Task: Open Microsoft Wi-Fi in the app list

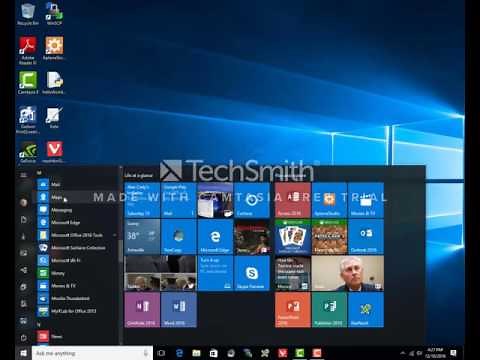Action: click(x=77, y=260)
